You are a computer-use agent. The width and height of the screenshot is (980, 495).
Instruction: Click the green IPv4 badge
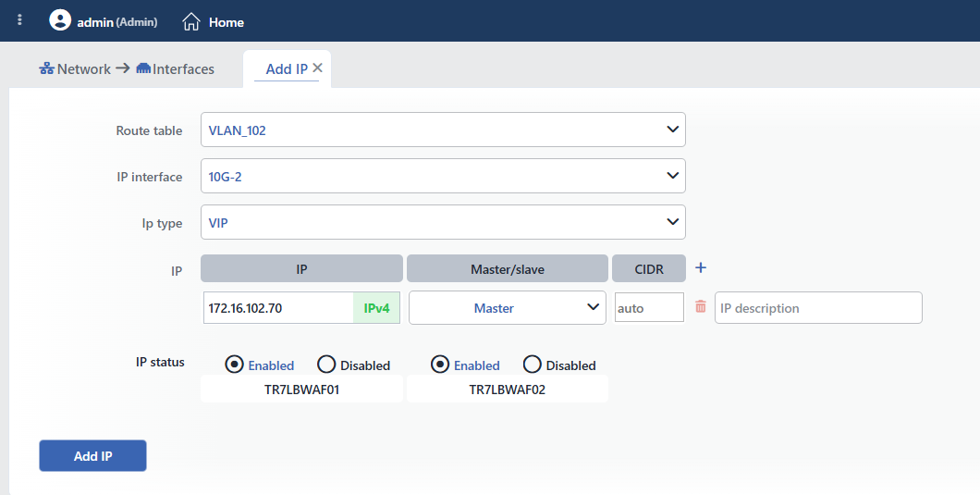coord(376,308)
